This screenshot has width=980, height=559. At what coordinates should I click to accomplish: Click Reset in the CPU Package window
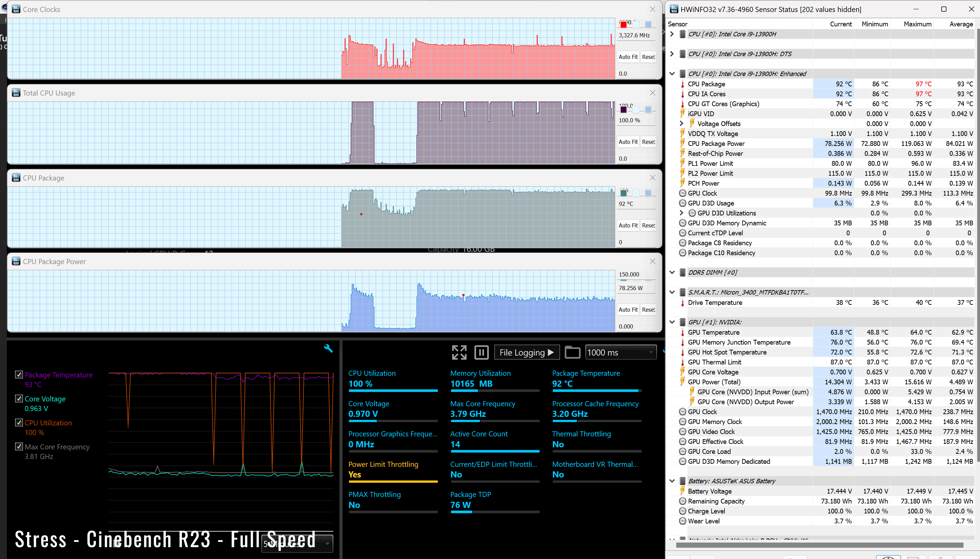pyautogui.click(x=648, y=225)
